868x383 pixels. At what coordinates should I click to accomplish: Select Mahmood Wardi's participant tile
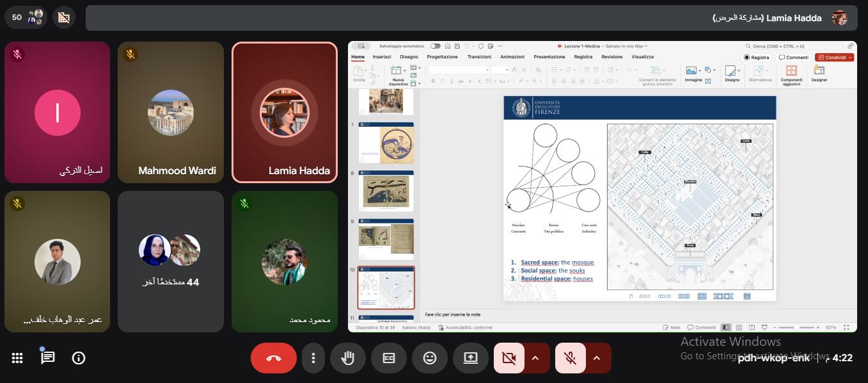click(x=170, y=112)
